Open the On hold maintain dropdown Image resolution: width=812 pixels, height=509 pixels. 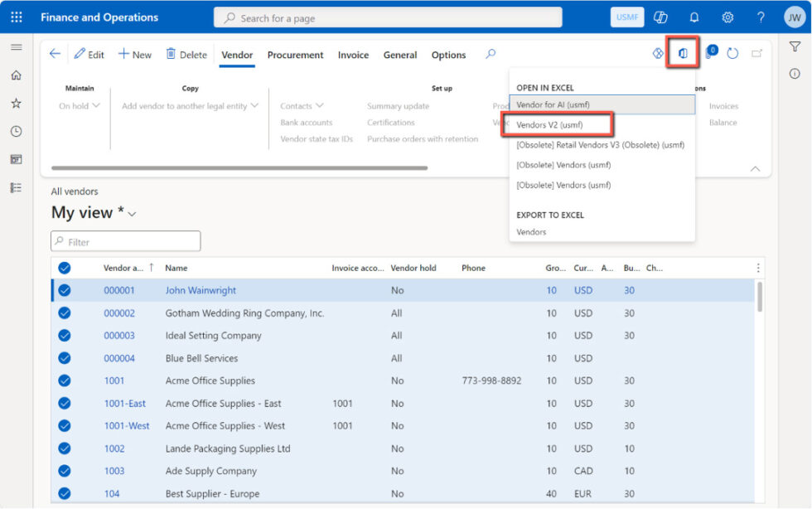(79, 105)
